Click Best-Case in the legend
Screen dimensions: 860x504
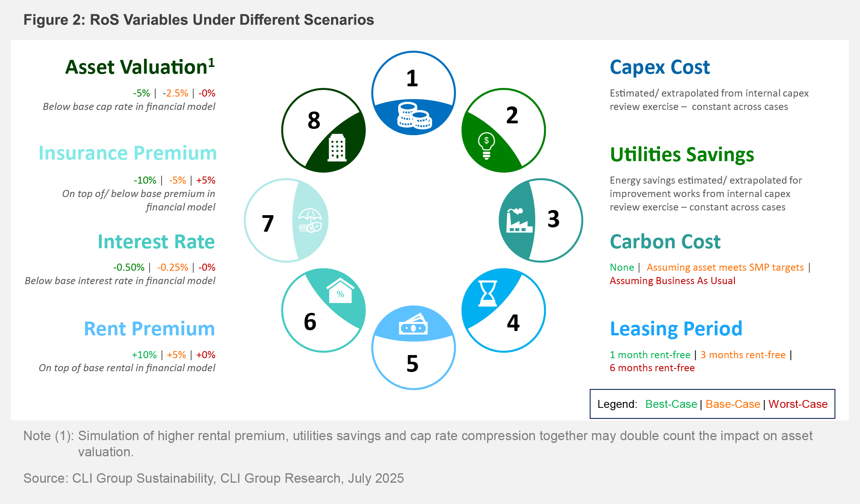[671, 404]
